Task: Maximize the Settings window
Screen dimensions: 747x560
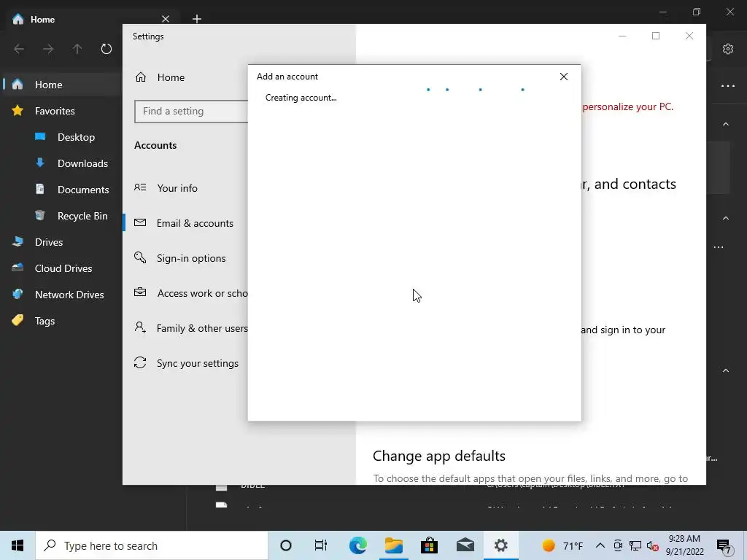Action: pyautogui.click(x=656, y=36)
